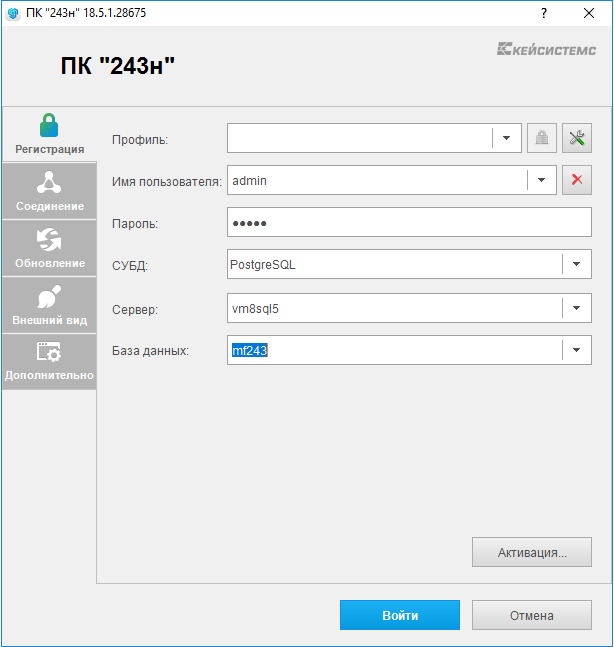Log in with the Войти button
The width and height of the screenshot is (614, 647).
coord(399,615)
